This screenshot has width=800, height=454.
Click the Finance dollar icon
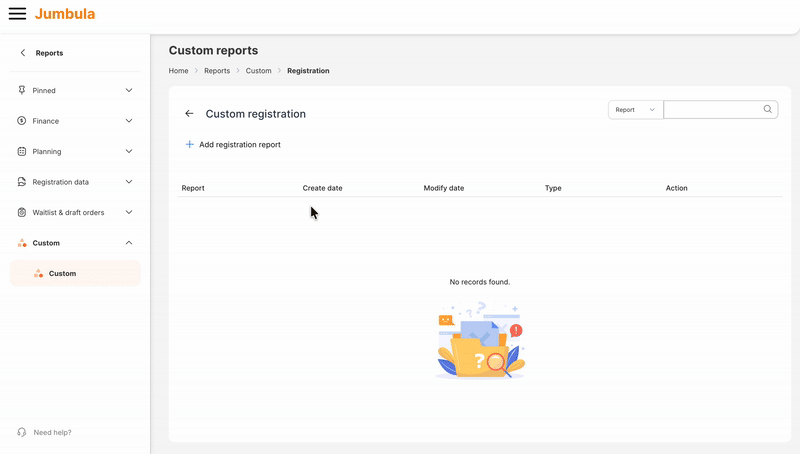[x=22, y=121]
